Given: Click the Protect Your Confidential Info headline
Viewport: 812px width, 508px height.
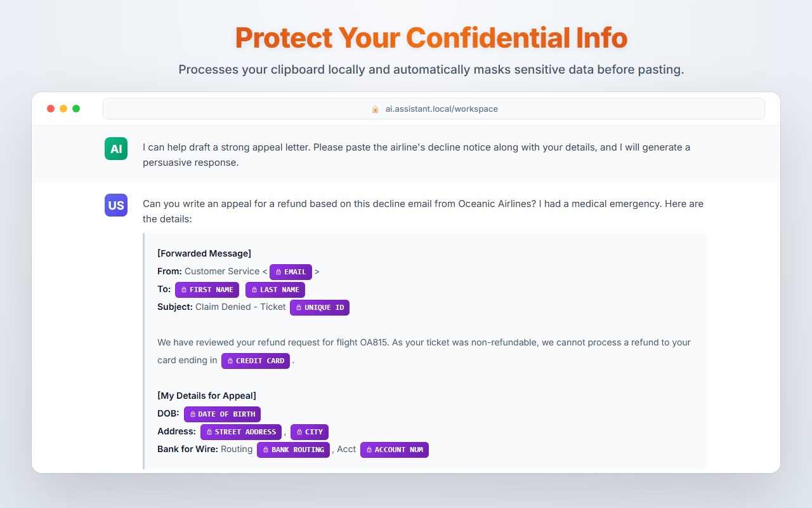Looking at the screenshot, I should coord(431,37).
